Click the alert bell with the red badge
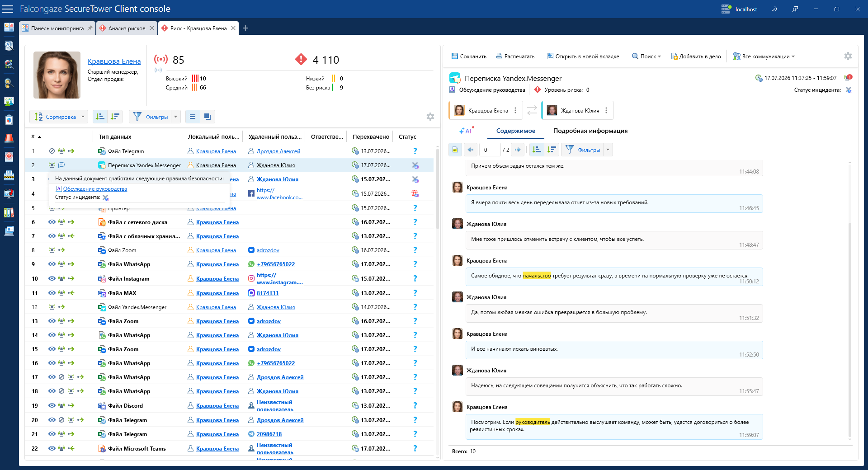Viewport: 868px width, 470px height. click(848, 78)
